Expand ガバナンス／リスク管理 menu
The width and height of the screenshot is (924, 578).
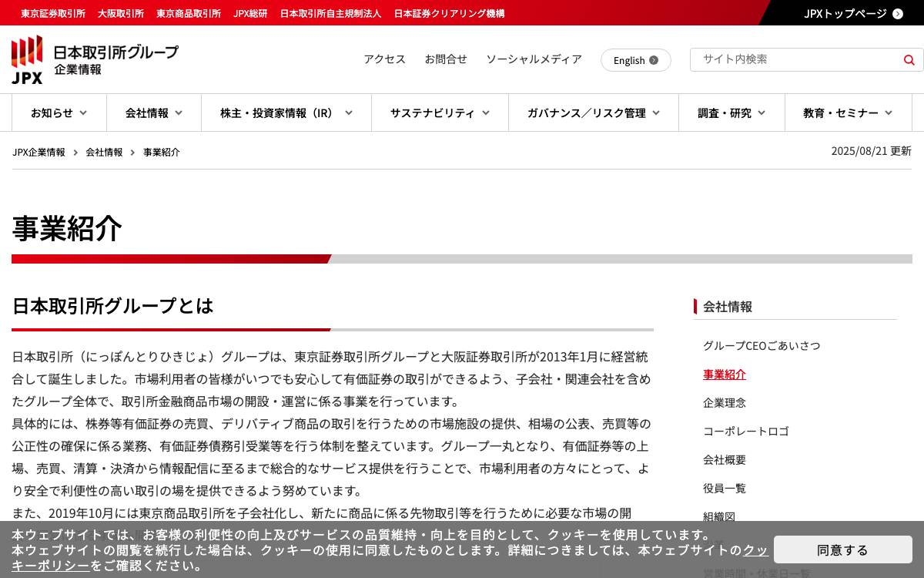(594, 113)
